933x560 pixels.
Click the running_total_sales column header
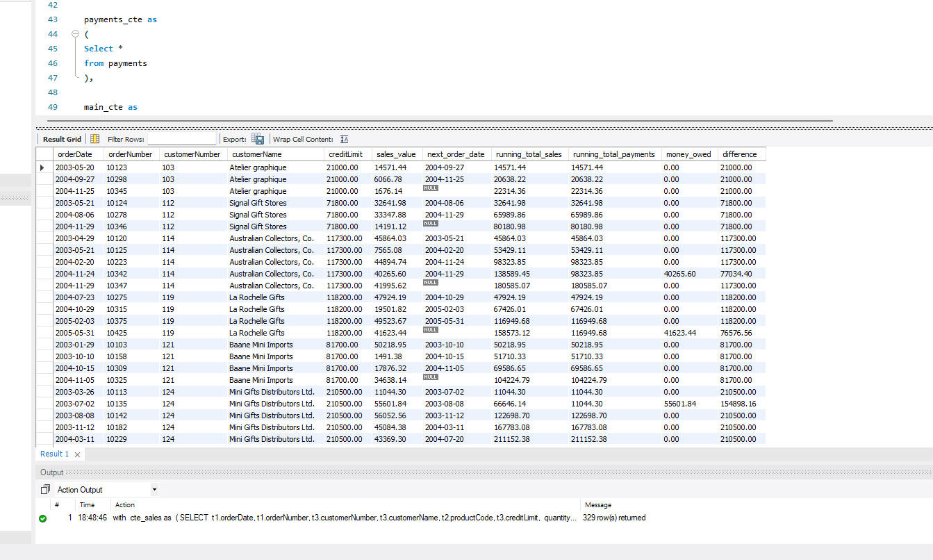[x=530, y=154]
